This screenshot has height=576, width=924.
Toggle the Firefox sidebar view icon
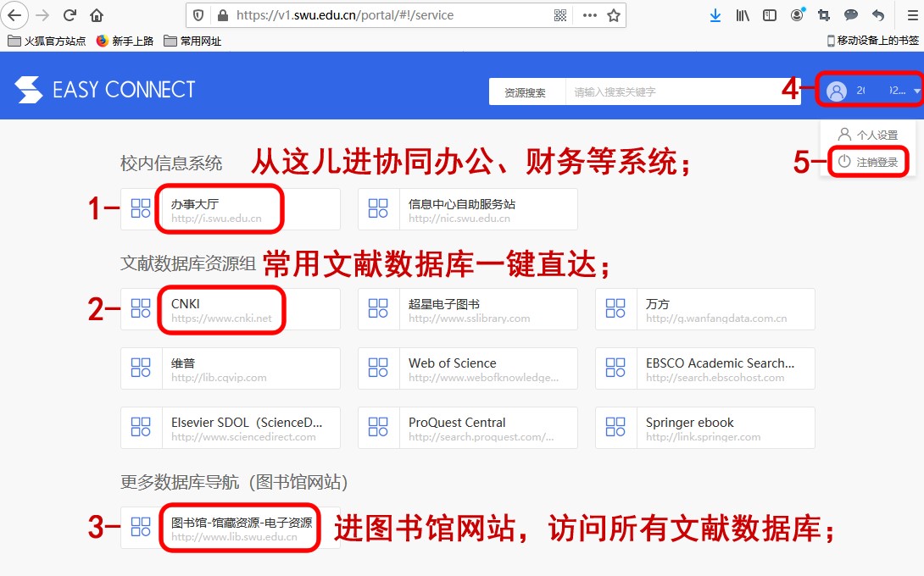click(x=770, y=15)
